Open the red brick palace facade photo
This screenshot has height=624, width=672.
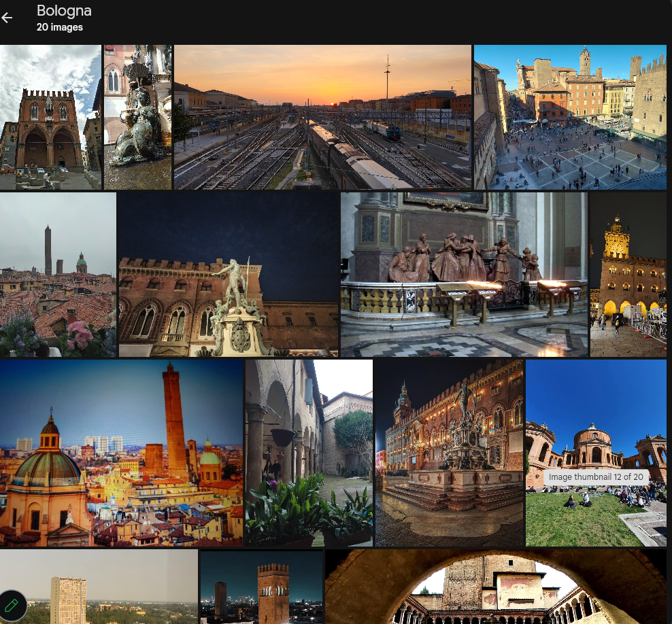click(50, 117)
